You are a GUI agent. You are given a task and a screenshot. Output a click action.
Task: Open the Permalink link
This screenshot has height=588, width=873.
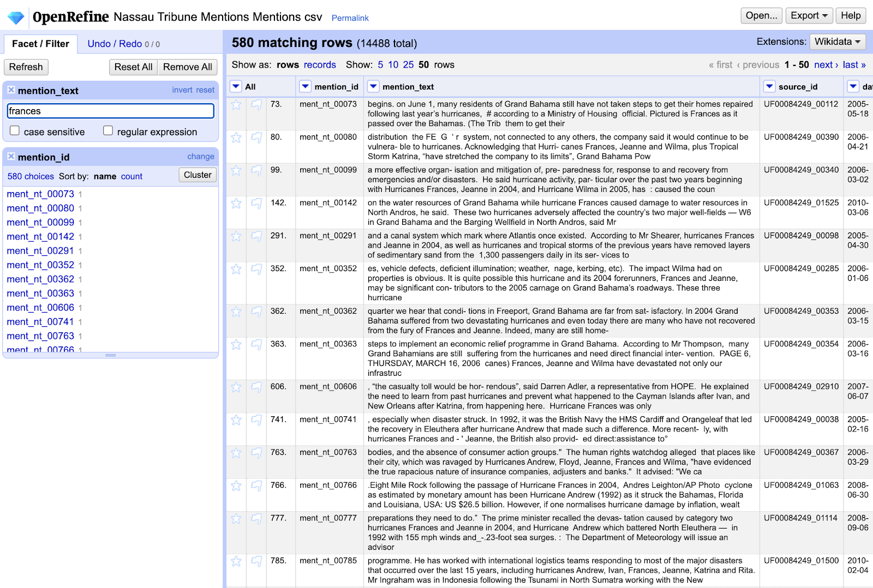(x=350, y=18)
